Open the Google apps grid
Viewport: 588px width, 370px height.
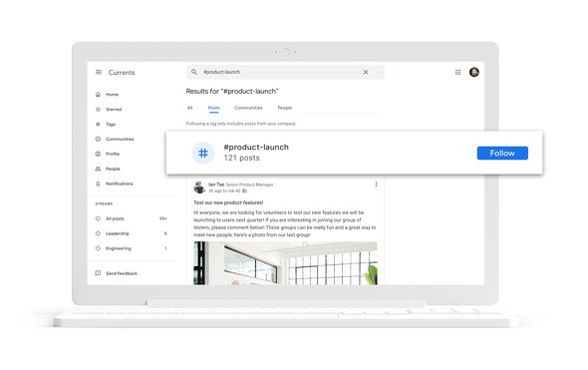coord(457,72)
